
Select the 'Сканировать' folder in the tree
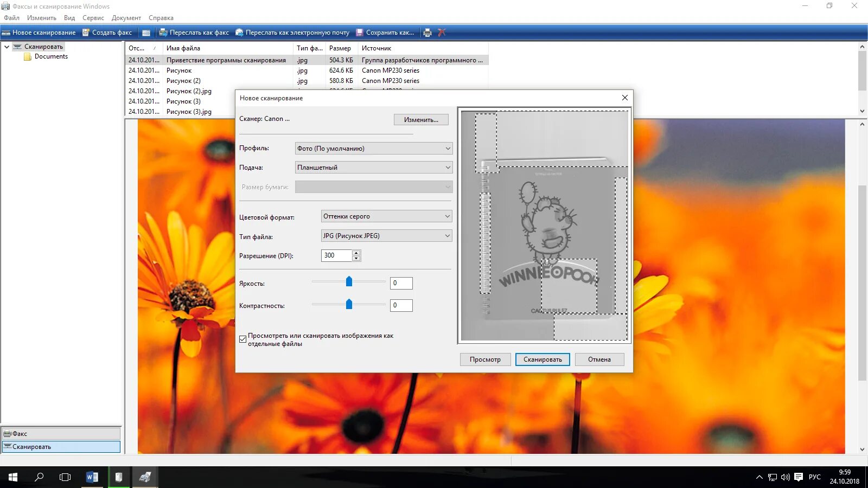coord(43,47)
